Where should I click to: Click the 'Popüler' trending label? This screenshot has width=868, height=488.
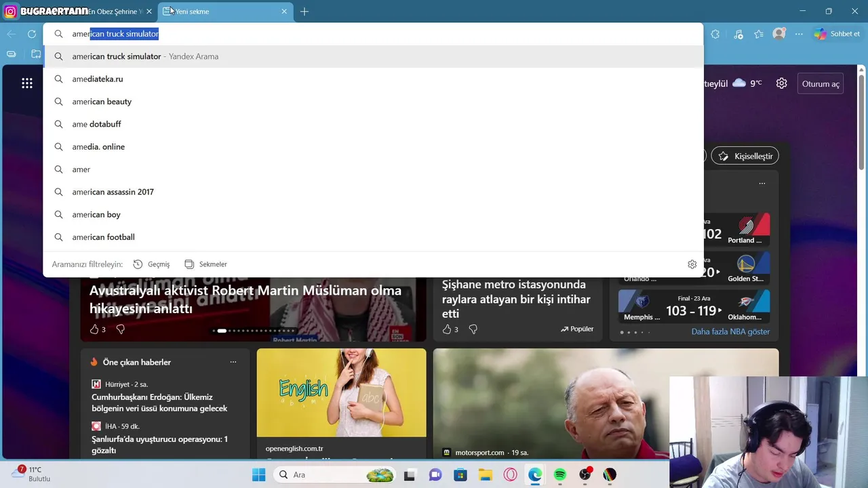coord(577,329)
